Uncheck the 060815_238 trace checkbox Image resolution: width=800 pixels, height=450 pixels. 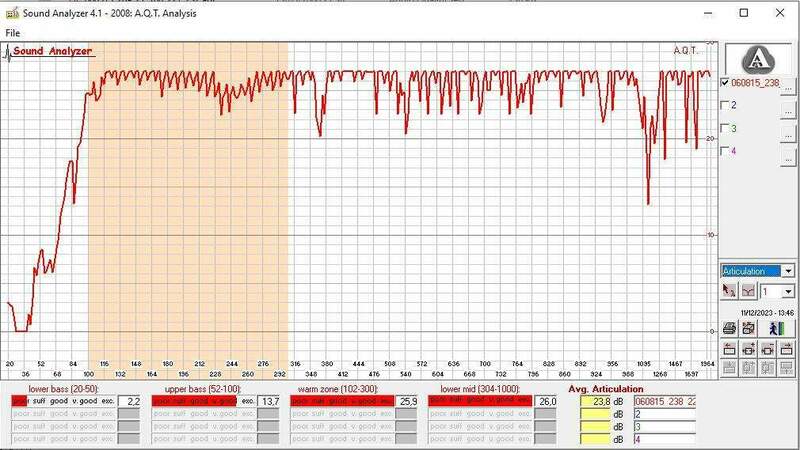tap(725, 82)
